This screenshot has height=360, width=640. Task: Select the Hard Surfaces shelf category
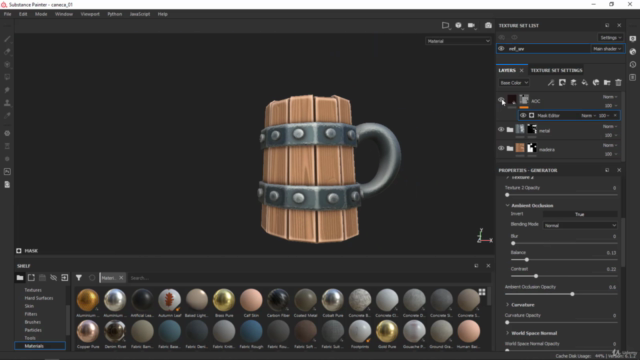(39, 298)
